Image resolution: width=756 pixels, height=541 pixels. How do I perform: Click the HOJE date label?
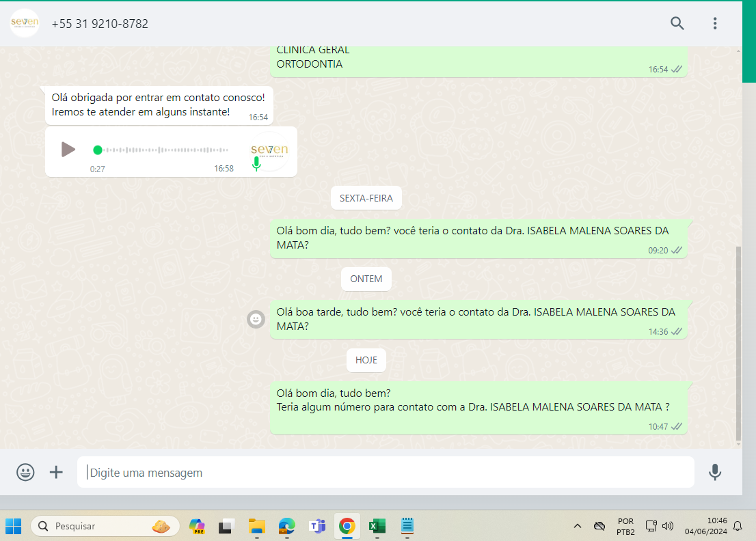pos(366,360)
